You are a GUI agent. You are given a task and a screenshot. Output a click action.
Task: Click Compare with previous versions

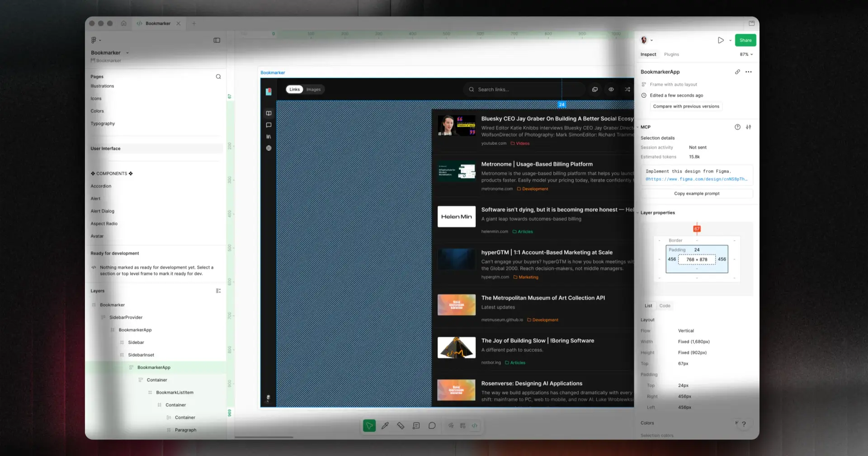[x=686, y=106]
